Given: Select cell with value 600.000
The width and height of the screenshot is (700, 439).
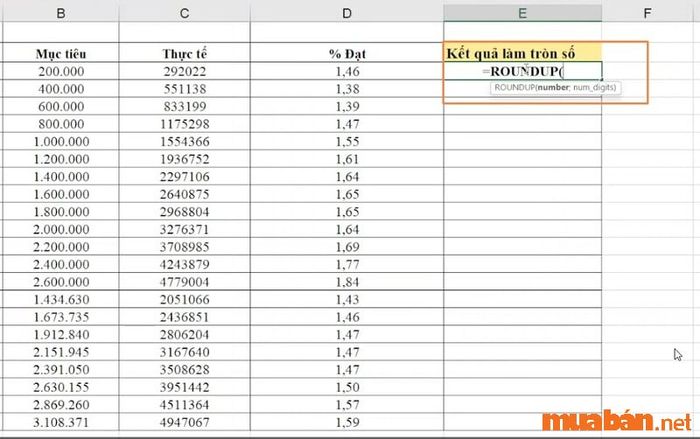Looking at the screenshot, I should coord(61,106).
